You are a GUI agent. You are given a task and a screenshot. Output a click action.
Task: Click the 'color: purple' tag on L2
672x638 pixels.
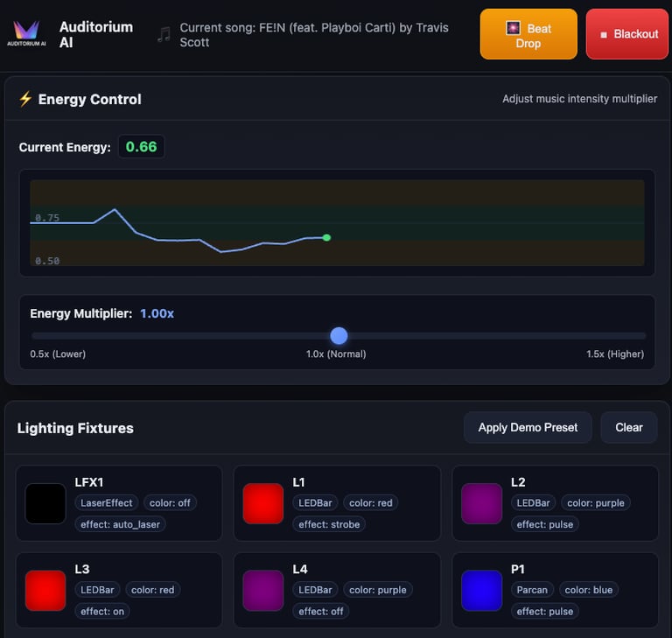[596, 503]
